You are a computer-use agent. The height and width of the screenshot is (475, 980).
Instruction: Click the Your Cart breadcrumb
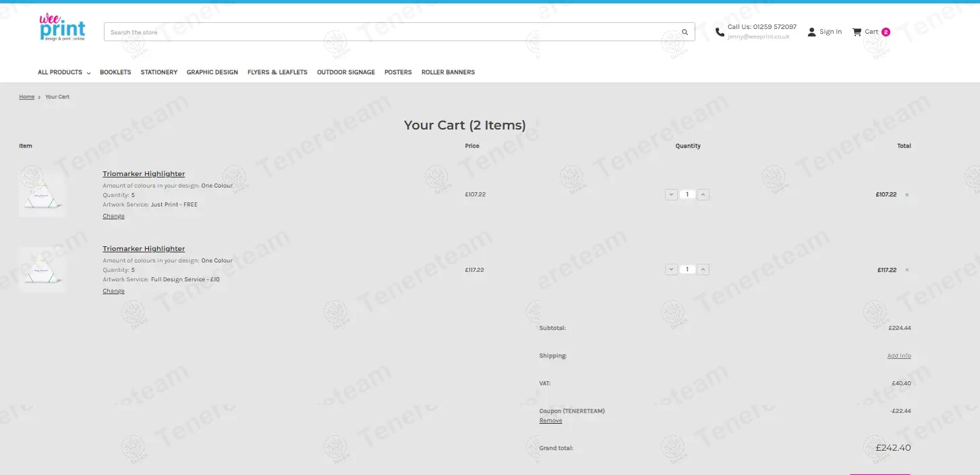click(x=57, y=97)
